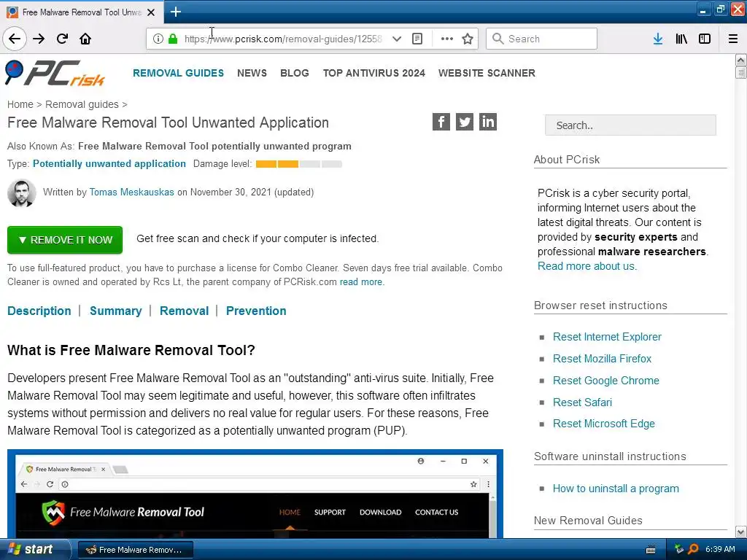Click the keyboard icon in the taskbar

tap(651, 550)
